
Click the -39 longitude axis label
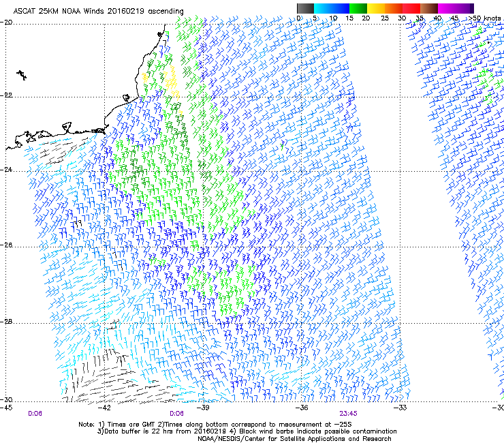(x=203, y=408)
